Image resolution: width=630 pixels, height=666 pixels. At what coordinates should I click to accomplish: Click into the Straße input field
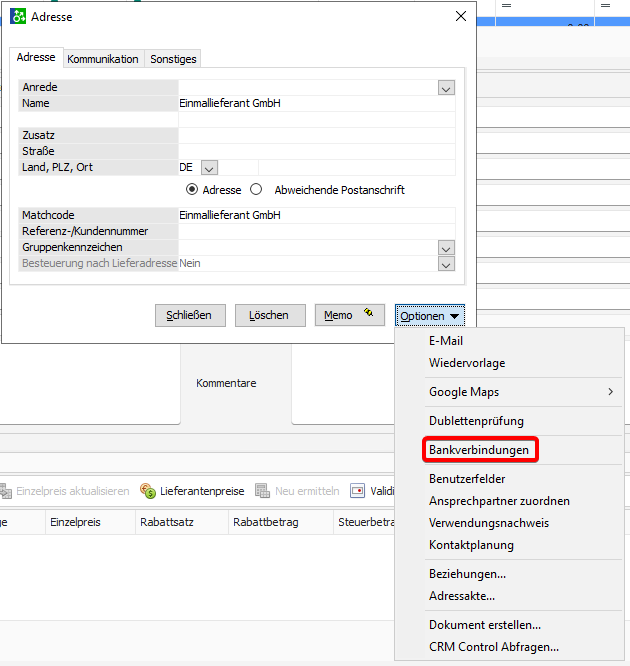click(316, 151)
